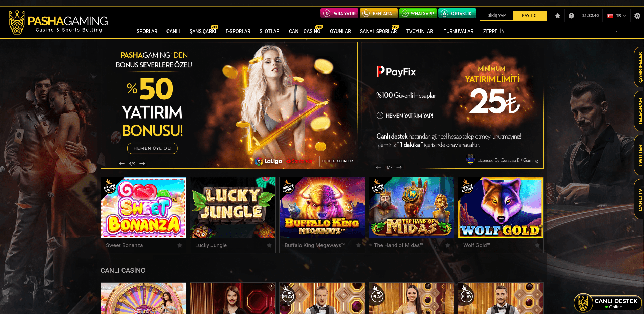
Task: Expand the Çarkıfelek side tab
Action: pyautogui.click(x=639, y=67)
